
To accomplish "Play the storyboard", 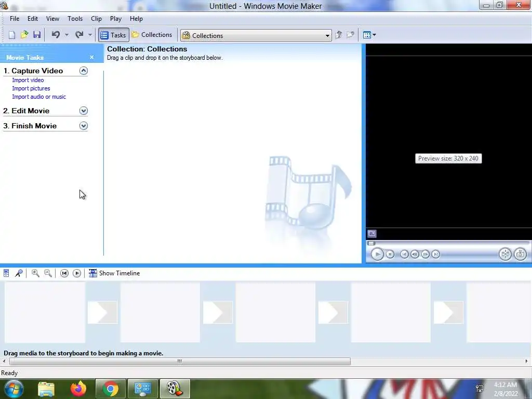I will pyautogui.click(x=77, y=273).
